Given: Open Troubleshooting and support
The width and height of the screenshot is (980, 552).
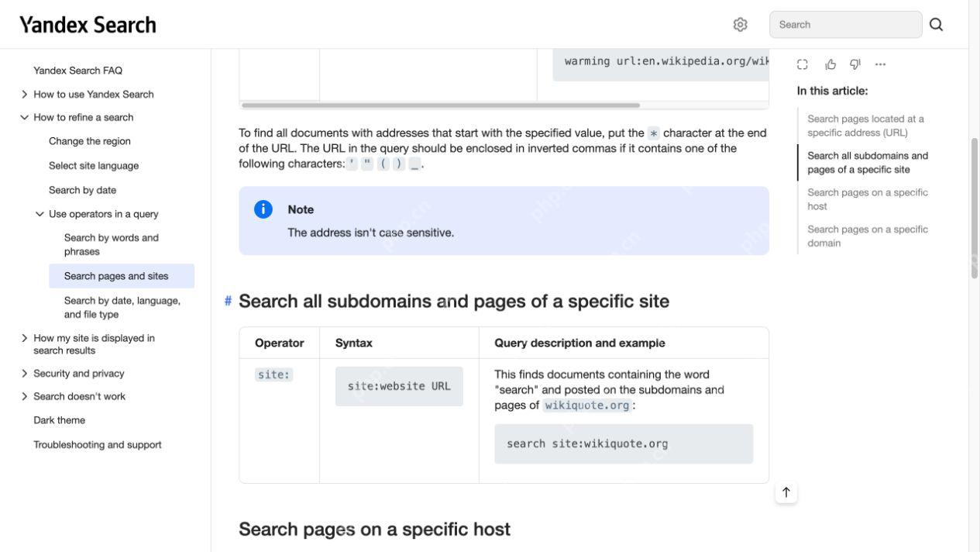Looking at the screenshot, I should tap(98, 445).
